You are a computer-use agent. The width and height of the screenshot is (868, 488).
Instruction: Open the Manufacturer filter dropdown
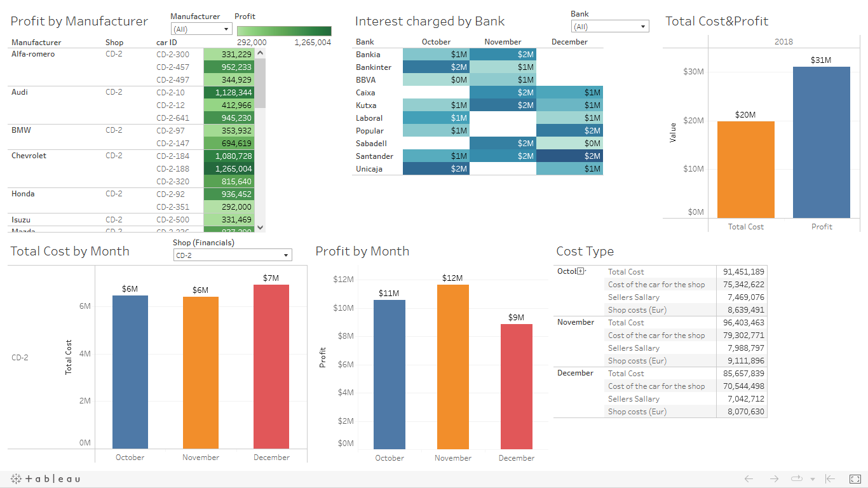coord(201,29)
